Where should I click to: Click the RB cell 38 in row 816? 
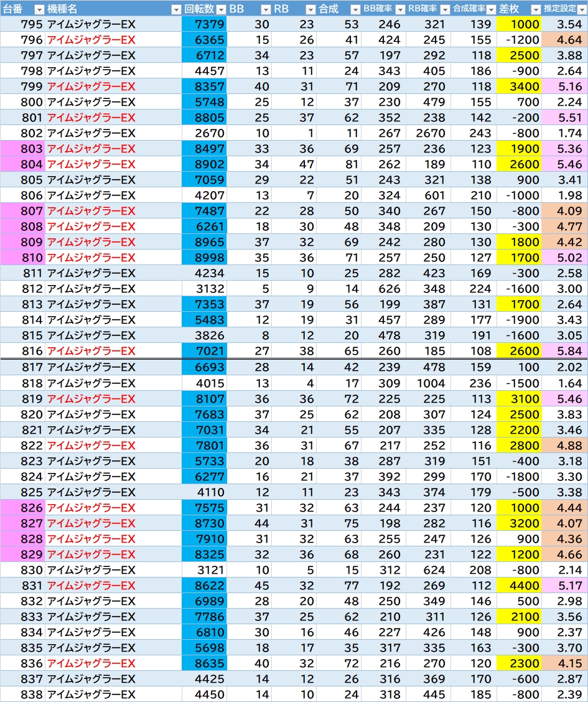click(294, 351)
